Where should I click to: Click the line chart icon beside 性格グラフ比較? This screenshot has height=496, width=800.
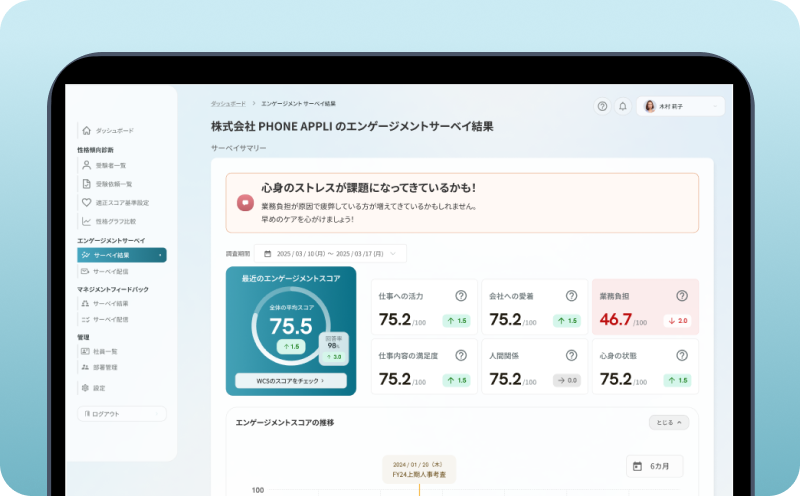86,221
